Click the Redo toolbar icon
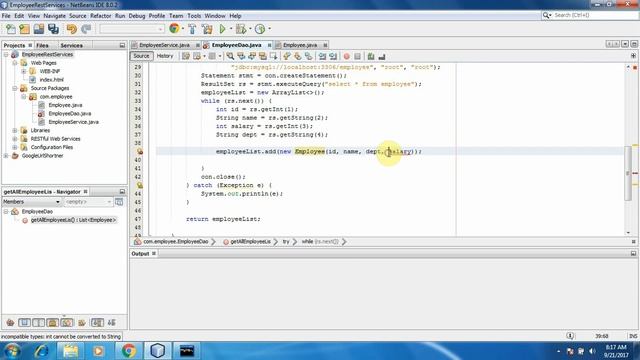640x360 pixels. click(x=86, y=29)
